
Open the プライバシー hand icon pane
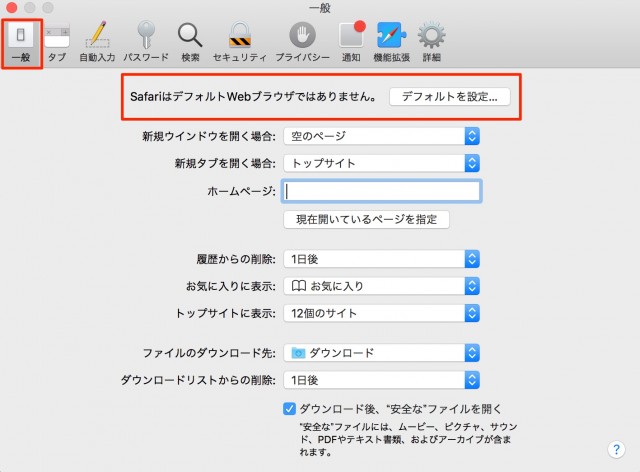pos(302,43)
